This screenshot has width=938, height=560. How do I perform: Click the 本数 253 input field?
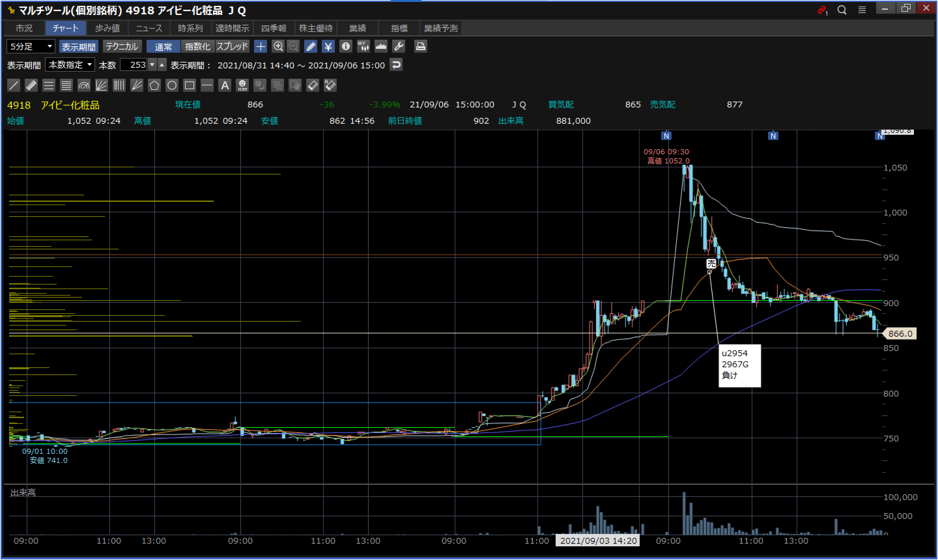pos(134,65)
